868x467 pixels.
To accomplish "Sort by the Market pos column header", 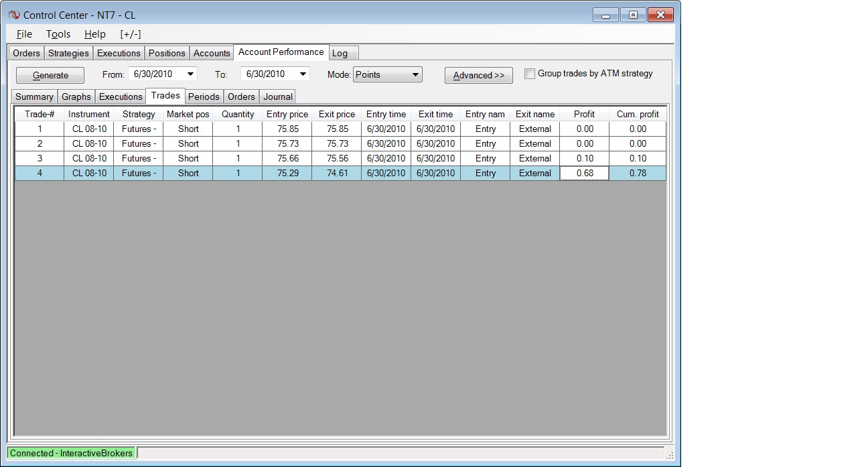I will pos(188,114).
